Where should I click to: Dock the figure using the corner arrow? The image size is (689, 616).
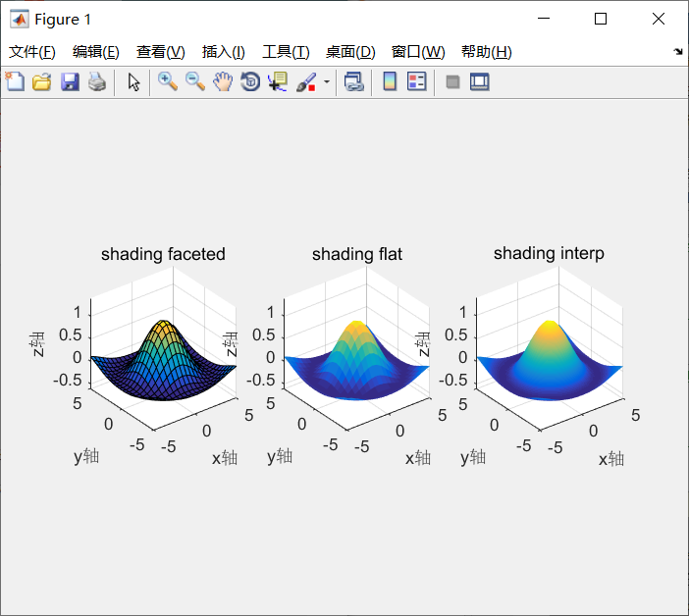pyautogui.click(x=677, y=52)
